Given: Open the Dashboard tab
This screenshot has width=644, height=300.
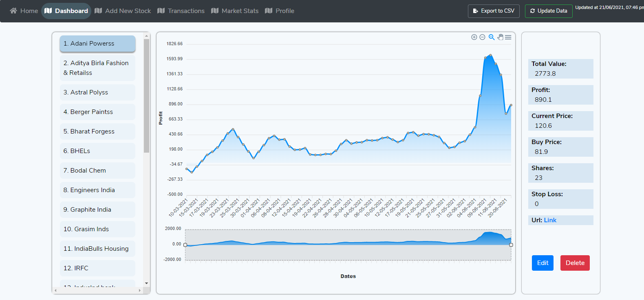Looking at the screenshot, I should coord(66,11).
